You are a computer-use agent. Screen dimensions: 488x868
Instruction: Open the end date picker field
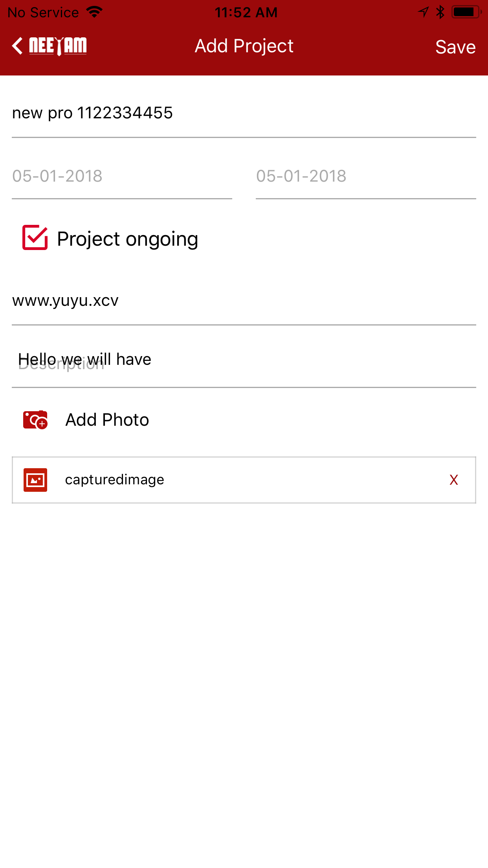click(x=365, y=176)
